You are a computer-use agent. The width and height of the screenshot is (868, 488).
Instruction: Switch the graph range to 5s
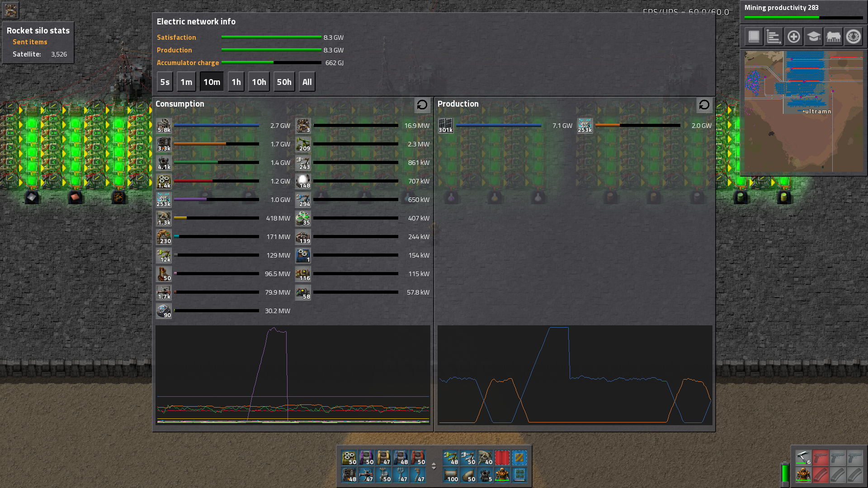[165, 82]
